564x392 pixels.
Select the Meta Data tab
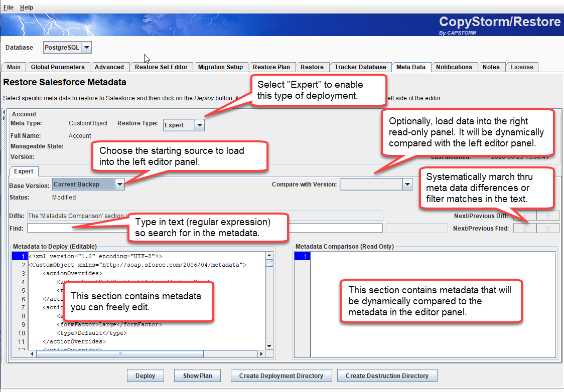click(x=411, y=67)
